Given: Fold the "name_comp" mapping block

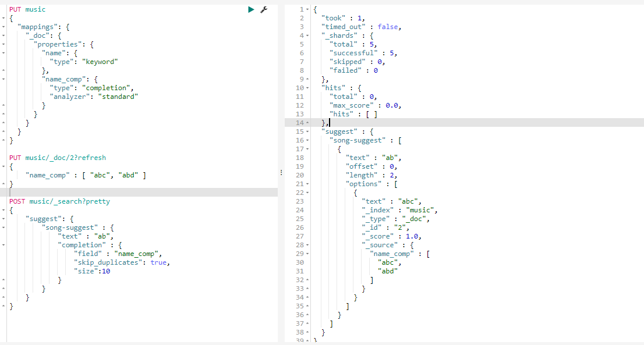Looking at the screenshot, I should pyautogui.click(x=3, y=79).
